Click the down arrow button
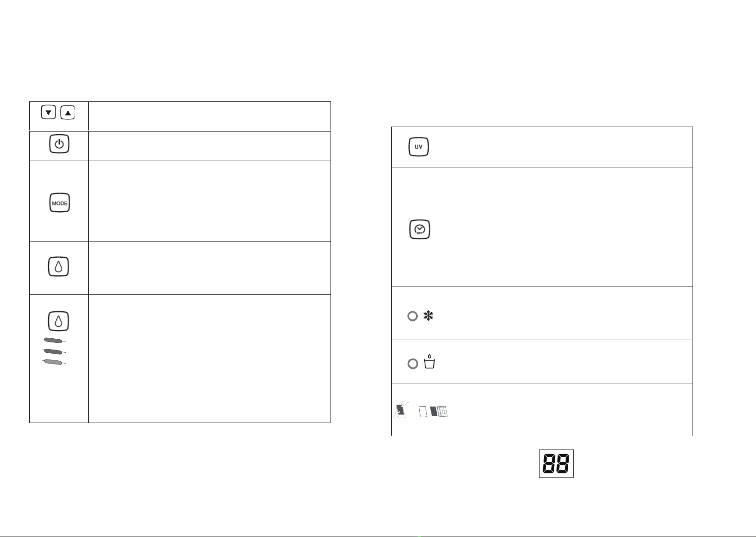 [x=48, y=113]
